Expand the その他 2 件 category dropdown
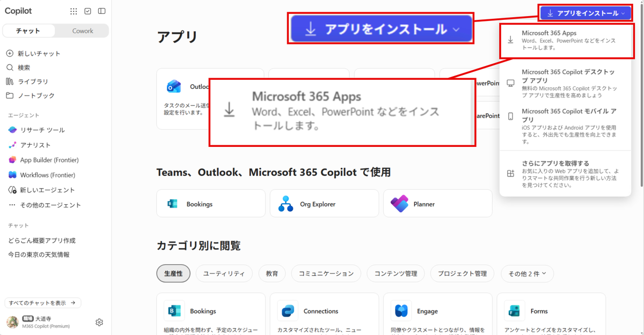This screenshot has height=335, width=644. pos(528,273)
